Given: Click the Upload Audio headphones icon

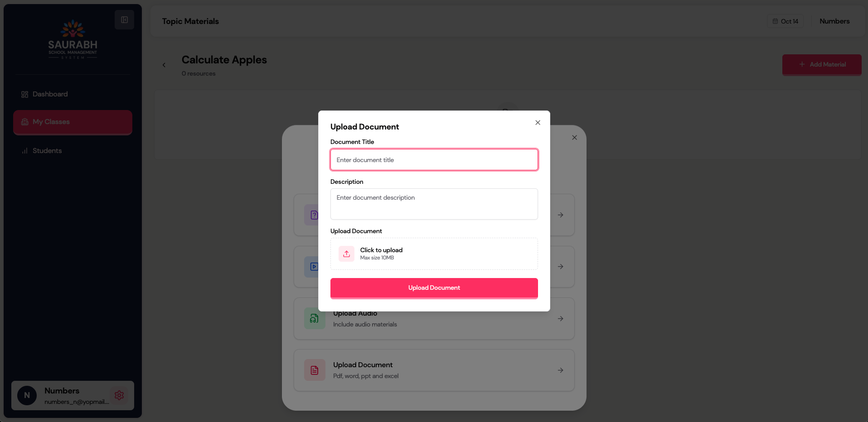Looking at the screenshot, I should pyautogui.click(x=314, y=319).
